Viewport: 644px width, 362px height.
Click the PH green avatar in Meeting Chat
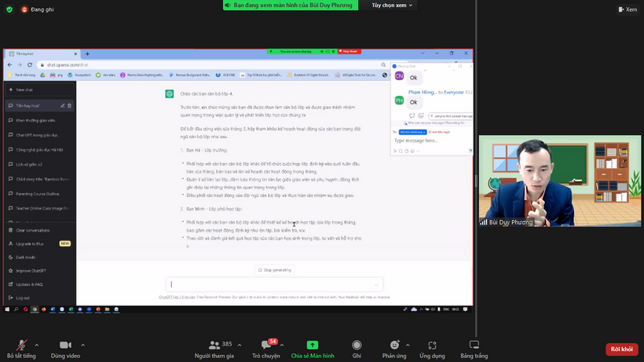[x=399, y=101]
